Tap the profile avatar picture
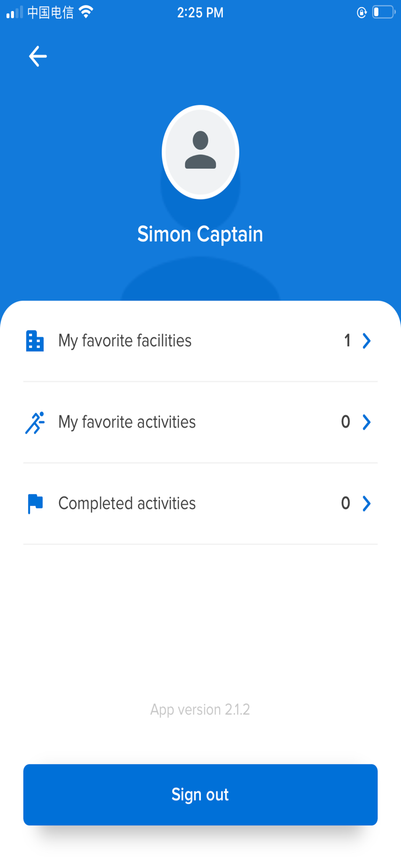The width and height of the screenshot is (401, 868). [200, 152]
